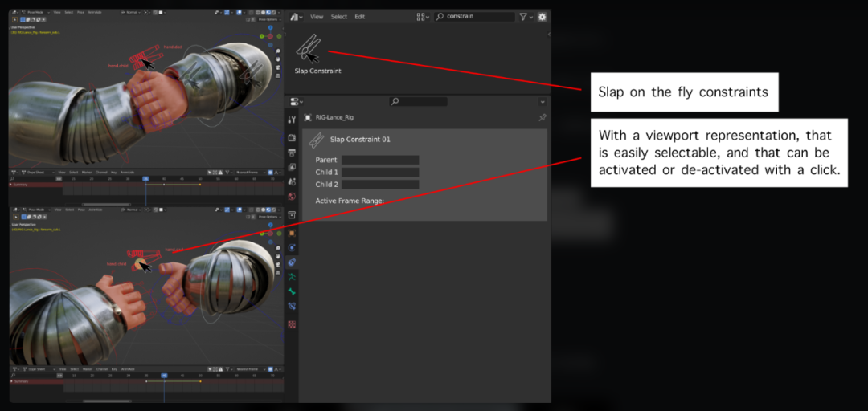Image resolution: width=868 pixels, height=411 pixels.
Task: Open the Bone properties tab icon
Action: tap(292, 291)
